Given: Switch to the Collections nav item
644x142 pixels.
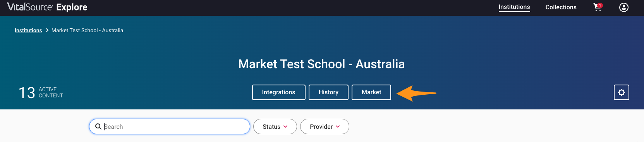Looking at the screenshot, I should (561, 7).
